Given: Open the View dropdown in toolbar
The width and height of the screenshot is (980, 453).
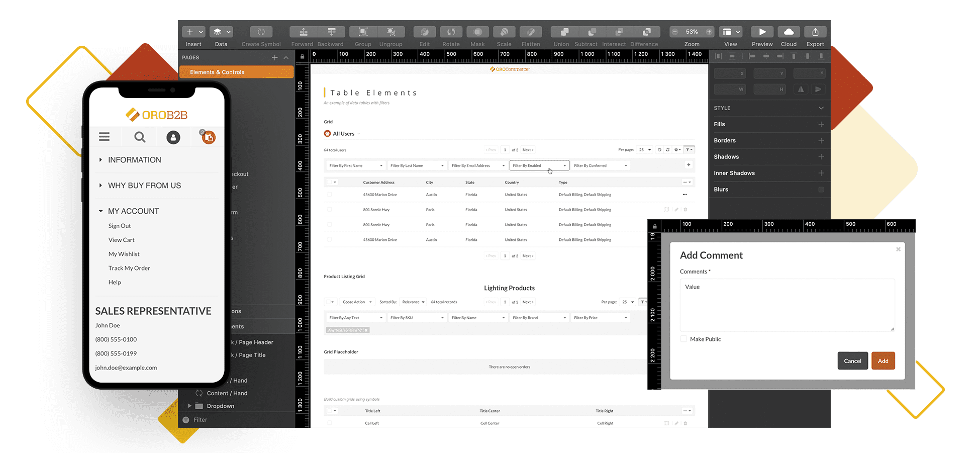Looking at the screenshot, I should point(731,32).
